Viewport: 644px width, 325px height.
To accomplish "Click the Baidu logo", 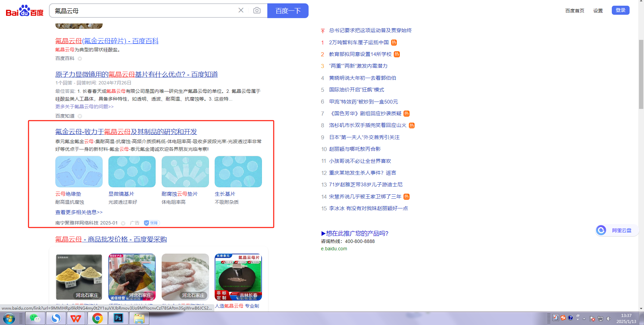I will click(x=25, y=11).
